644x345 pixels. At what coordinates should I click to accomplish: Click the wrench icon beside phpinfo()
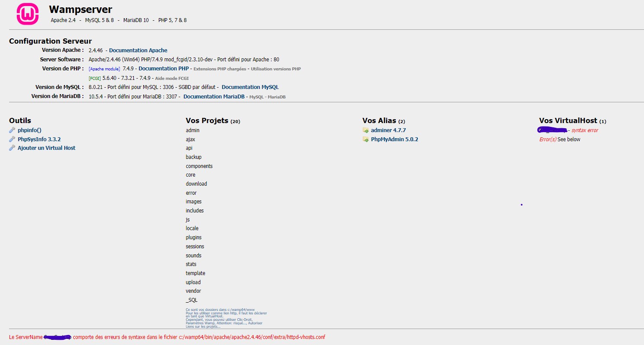click(12, 130)
